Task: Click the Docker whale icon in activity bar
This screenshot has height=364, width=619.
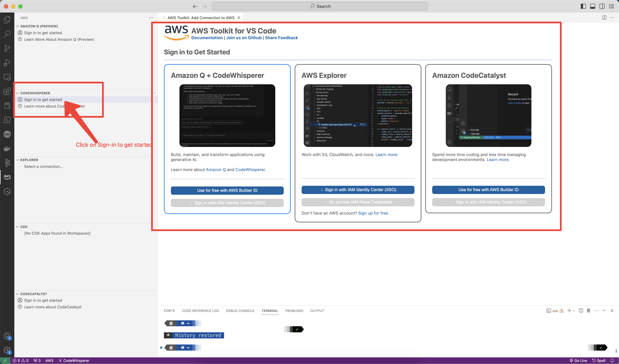Action: click(7, 149)
